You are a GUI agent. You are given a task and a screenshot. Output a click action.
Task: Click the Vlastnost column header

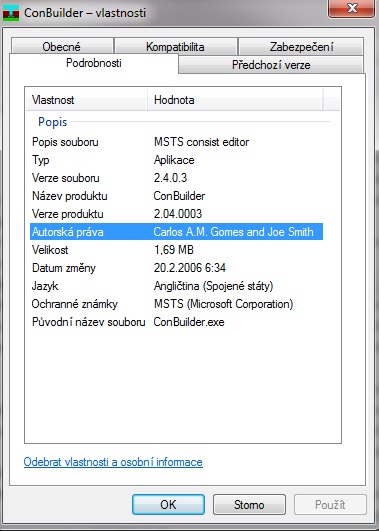coord(87,100)
